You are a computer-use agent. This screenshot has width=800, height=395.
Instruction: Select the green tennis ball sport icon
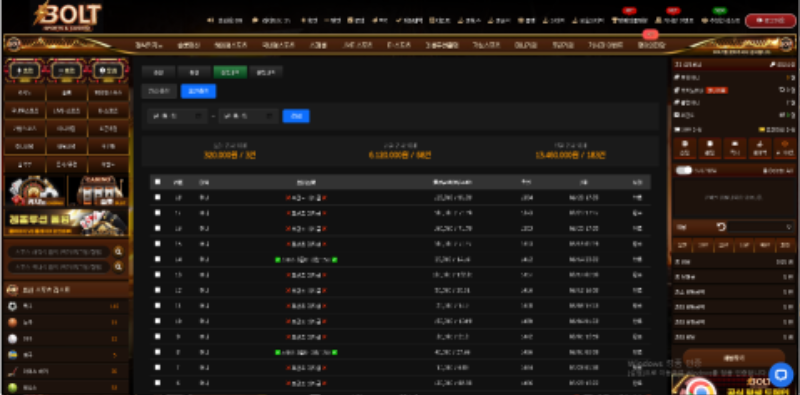13,387
